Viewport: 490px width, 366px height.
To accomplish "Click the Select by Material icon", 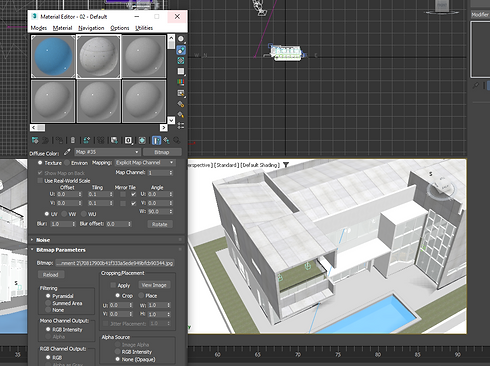I will [x=181, y=115].
